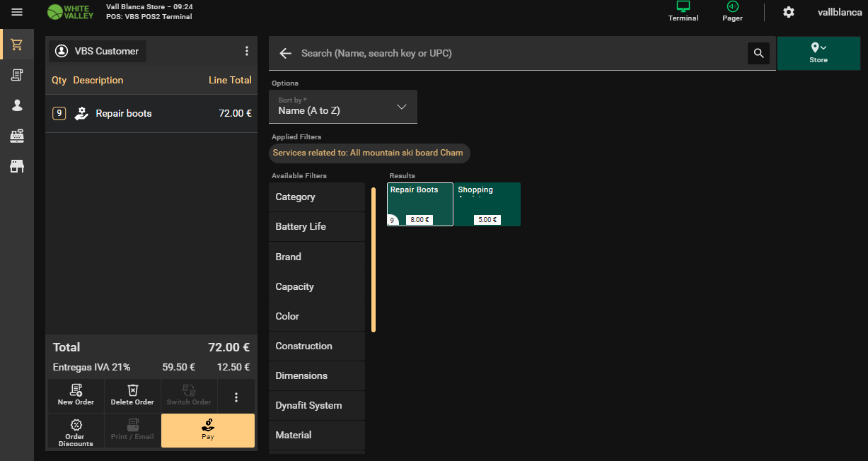Click the Pager icon
This screenshot has width=868, height=461.
(732, 11)
